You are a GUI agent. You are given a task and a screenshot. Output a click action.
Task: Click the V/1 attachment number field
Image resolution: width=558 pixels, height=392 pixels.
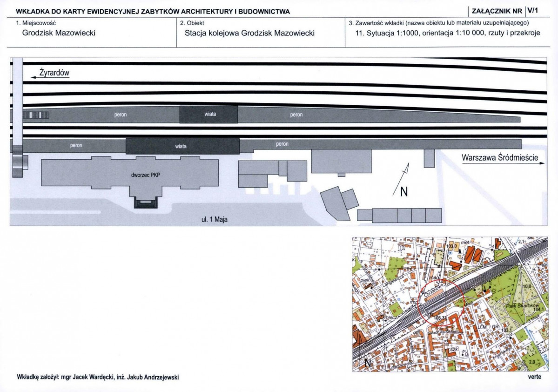pyautogui.click(x=533, y=11)
